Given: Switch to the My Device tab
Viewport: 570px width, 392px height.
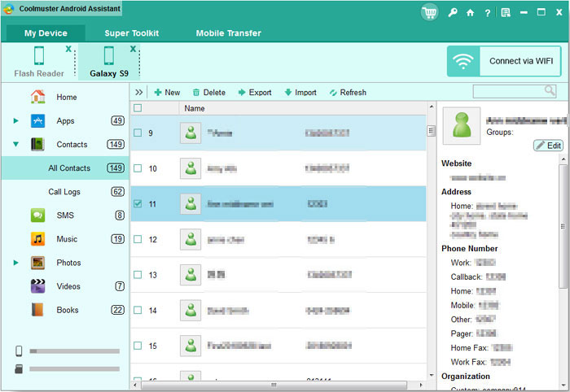Looking at the screenshot, I should click(46, 33).
